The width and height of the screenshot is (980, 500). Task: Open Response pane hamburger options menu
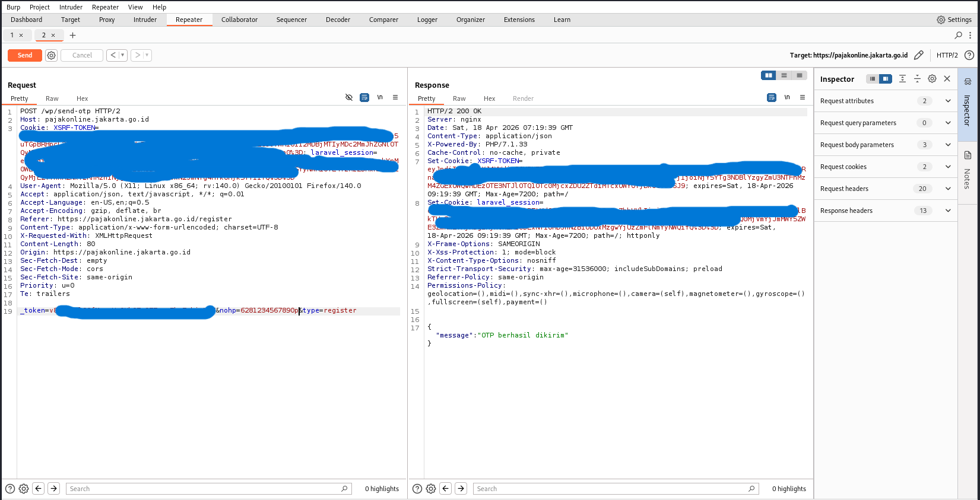(x=803, y=97)
